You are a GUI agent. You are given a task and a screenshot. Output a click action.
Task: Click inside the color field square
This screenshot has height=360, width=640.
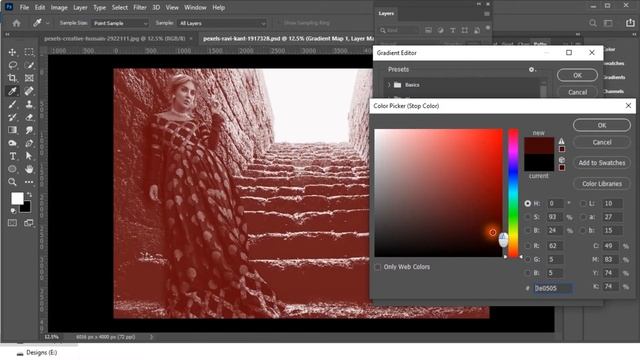click(438, 193)
